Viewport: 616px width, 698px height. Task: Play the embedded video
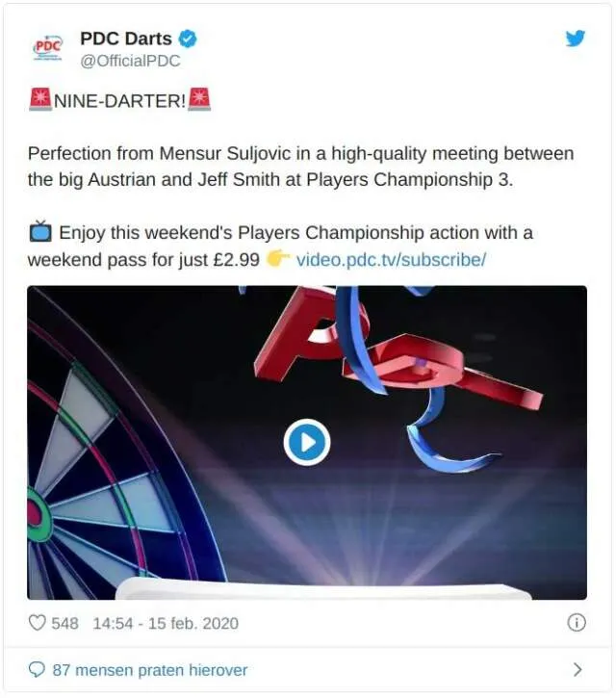click(307, 443)
